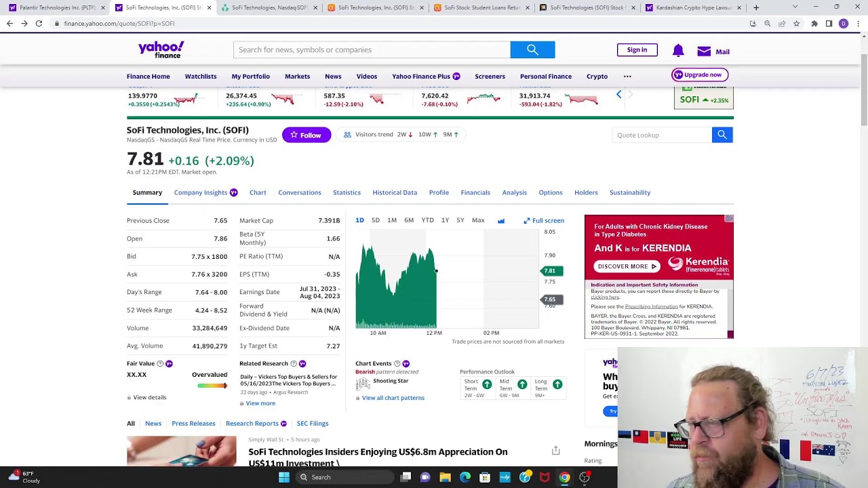Select the 5Y chart range
The image size is (868, 488).
(x=460, y=220)
